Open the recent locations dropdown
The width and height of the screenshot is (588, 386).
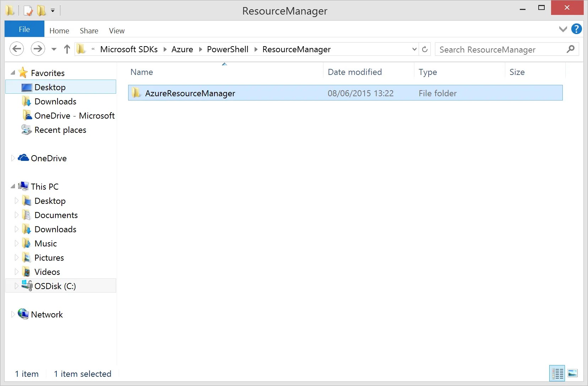[54, 49]
